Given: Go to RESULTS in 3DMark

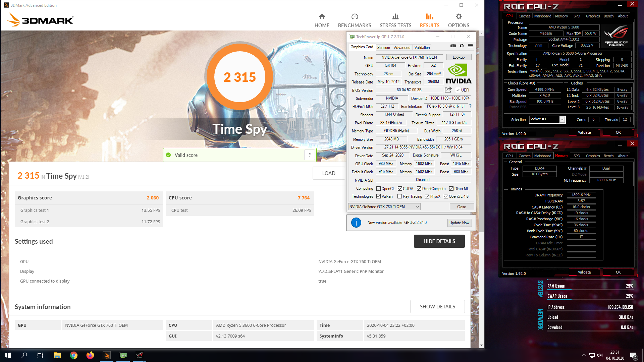Looking at the screenshot, I should [429, 20].
